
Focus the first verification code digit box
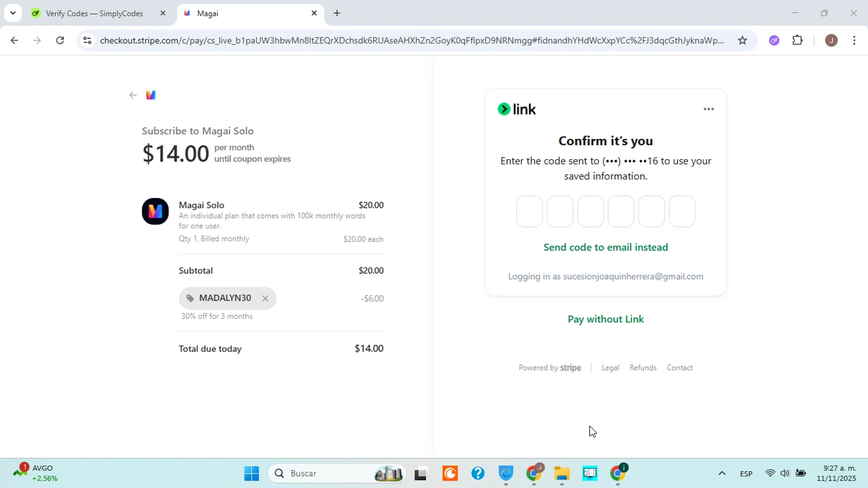pyautogui.click(x=529, y=211)
